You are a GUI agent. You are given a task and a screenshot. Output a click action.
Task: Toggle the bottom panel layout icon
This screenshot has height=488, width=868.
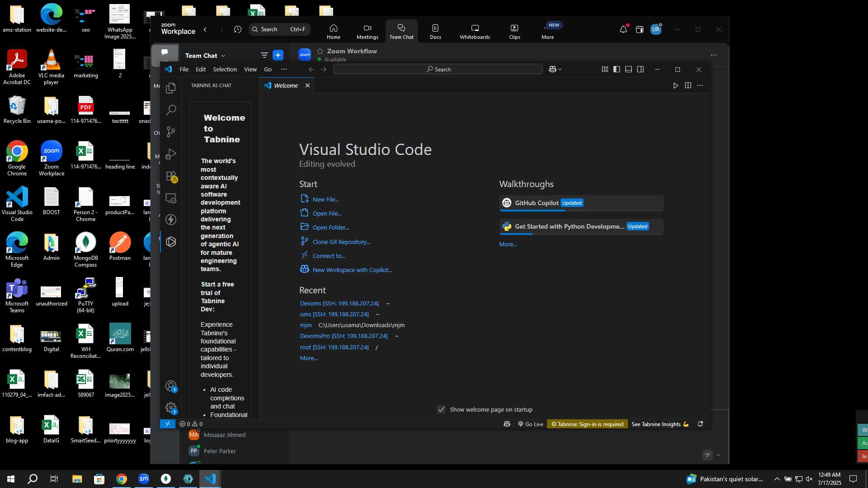tap(628, 69)
